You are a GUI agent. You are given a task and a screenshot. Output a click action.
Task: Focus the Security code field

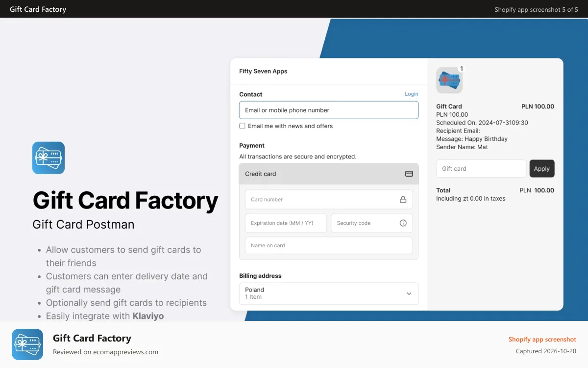click(x=372, y=223)
